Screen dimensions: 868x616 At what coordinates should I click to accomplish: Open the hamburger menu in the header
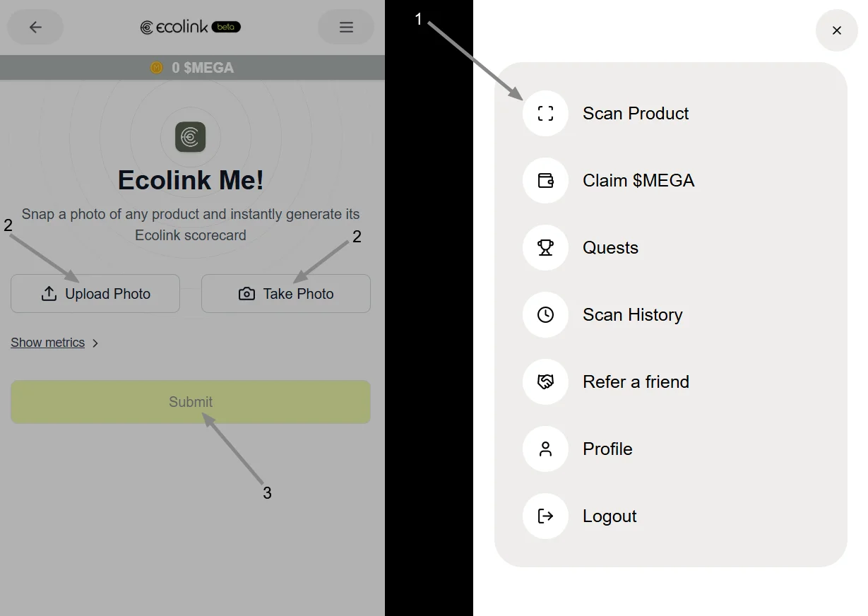click(x=346, y=27)
